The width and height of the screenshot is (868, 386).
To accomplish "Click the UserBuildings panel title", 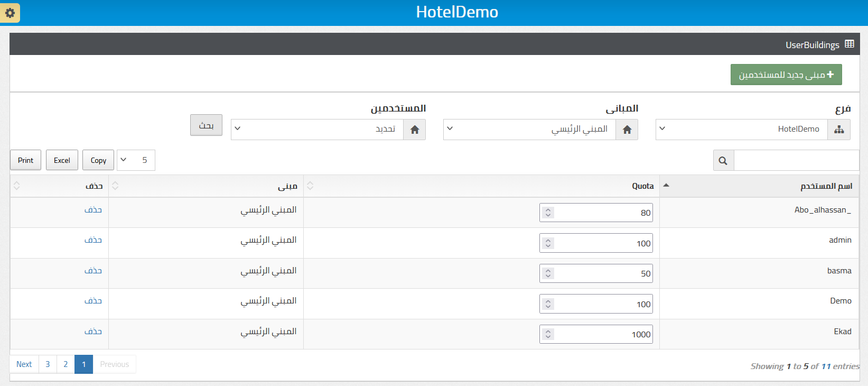I will click(x=813, y=45).
